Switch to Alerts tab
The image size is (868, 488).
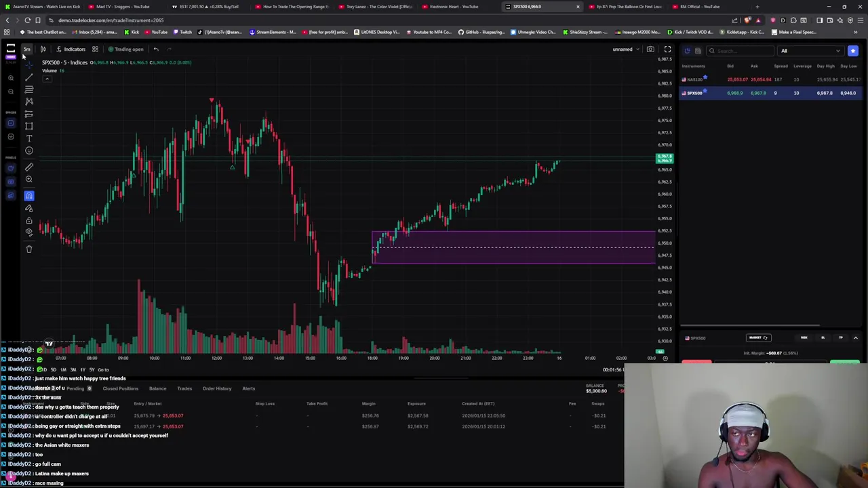249,388
